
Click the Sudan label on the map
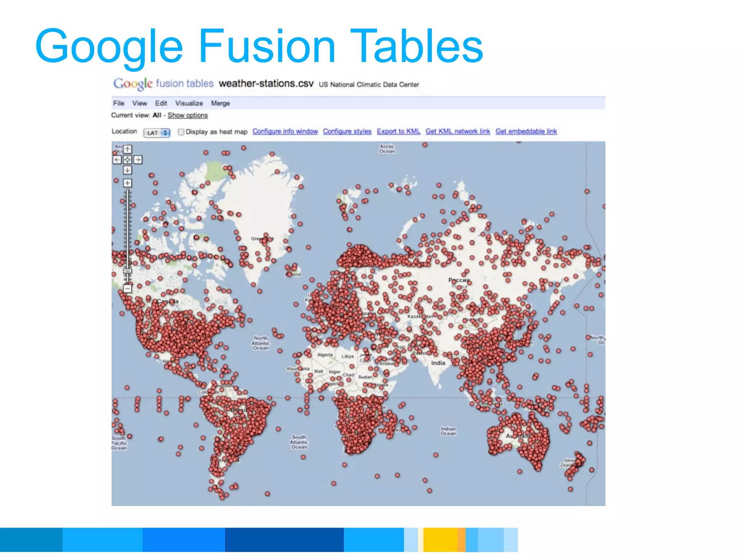coord(365,377)
